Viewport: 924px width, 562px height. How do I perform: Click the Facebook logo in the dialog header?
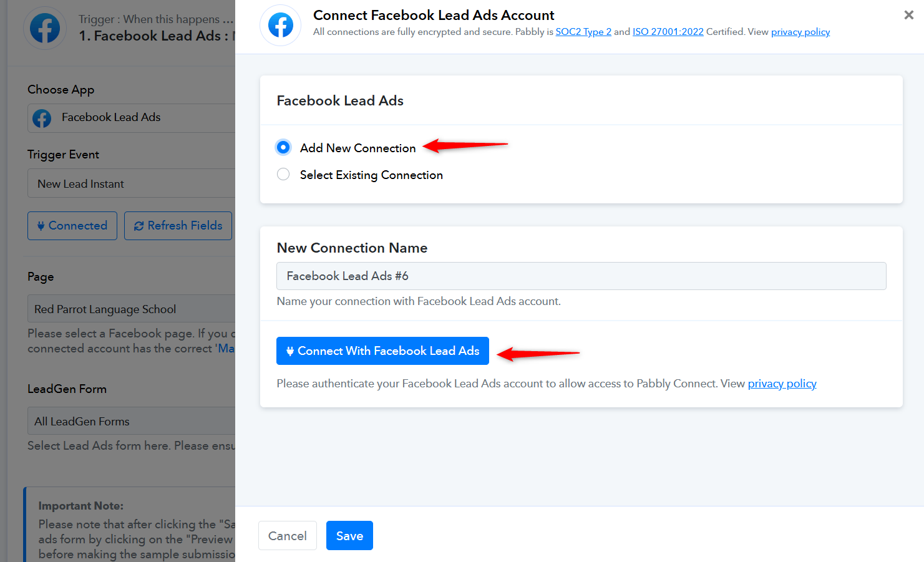tap(280, 26)
